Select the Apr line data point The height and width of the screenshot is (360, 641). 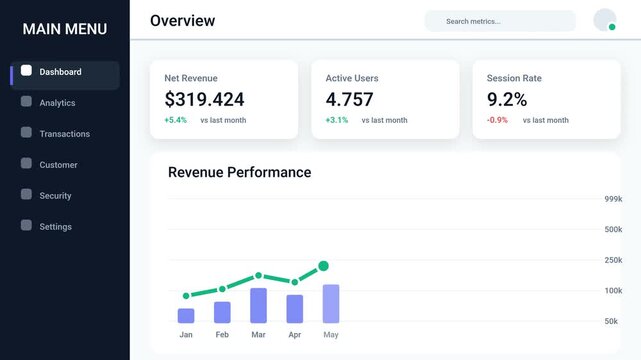click(295, 282)
